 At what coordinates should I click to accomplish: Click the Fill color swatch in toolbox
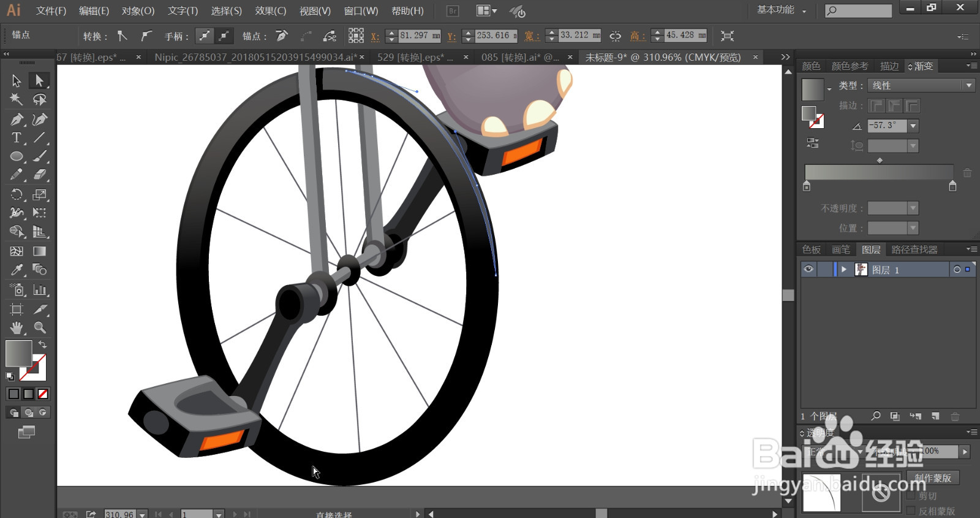click(x=18, y=353)
